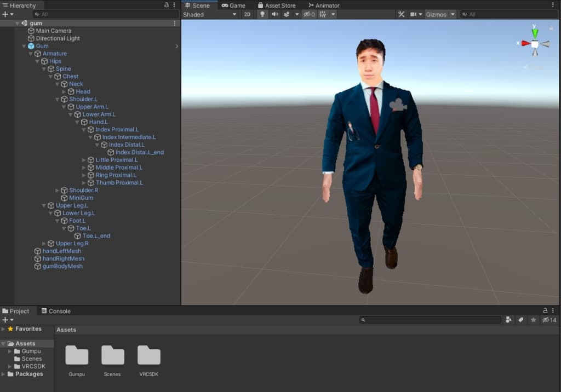
Task: Expand the Shoulder.R bone in Hierarchy
Action: [58, 191]
